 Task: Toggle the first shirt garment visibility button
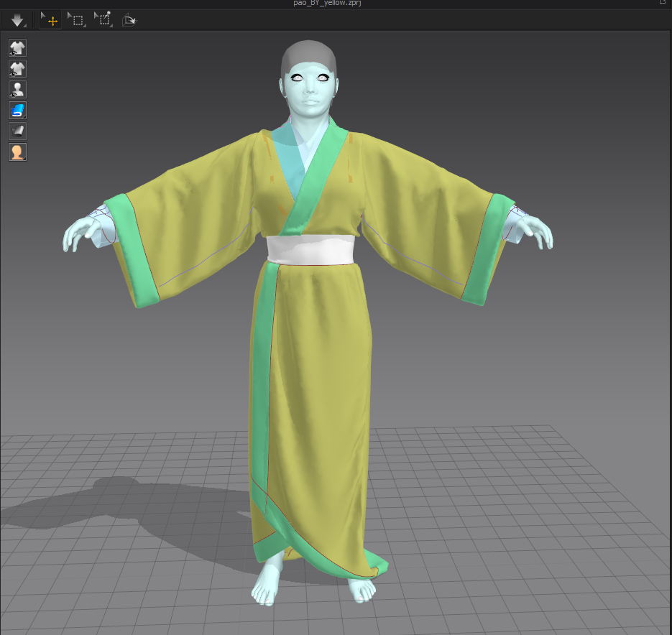17,48
